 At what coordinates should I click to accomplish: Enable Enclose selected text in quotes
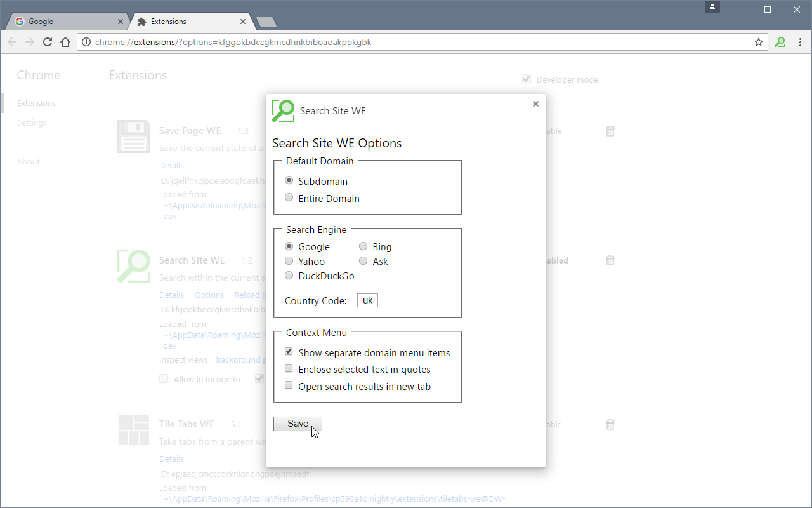coord(289,369)
